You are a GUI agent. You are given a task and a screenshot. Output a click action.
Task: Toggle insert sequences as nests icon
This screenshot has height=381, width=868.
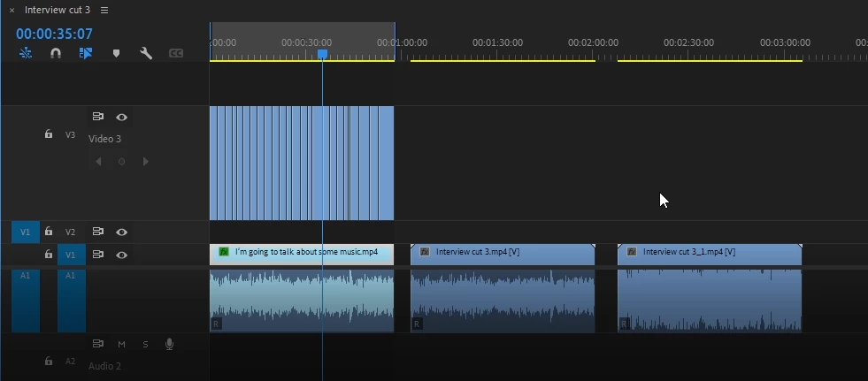(x=26, y=53)
